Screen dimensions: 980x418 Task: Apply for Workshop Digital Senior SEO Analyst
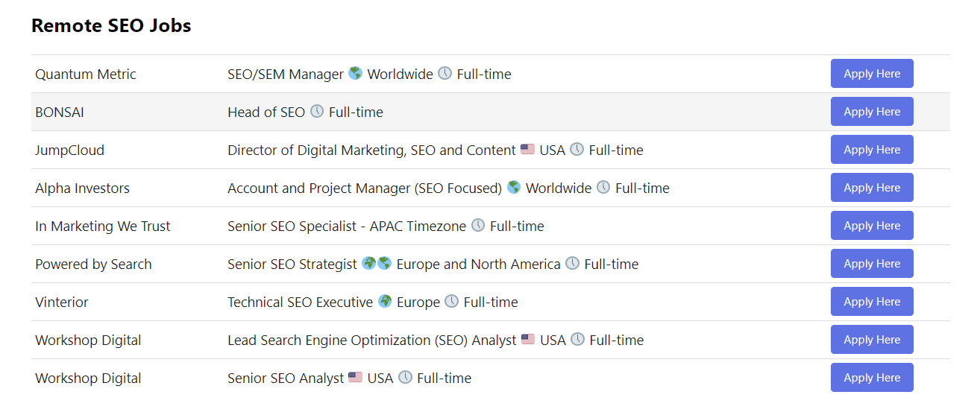pos(871,378)
